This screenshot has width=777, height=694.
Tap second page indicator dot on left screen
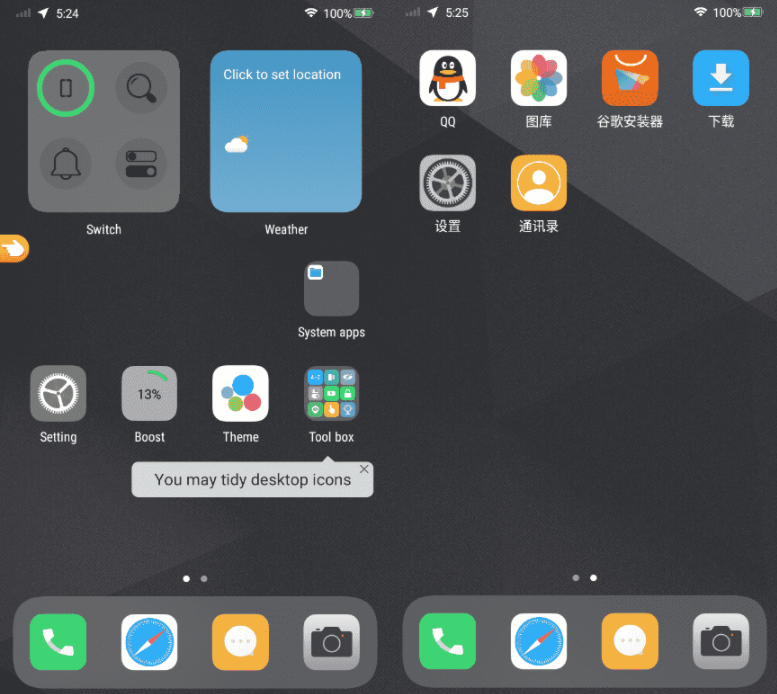204,579
